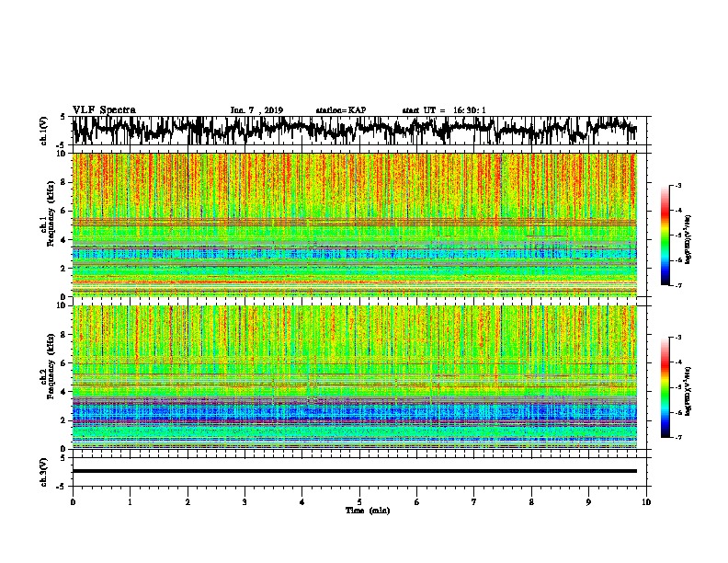Viewport: 728px width, 563px height.
Task: Click the ch.1 spectrogram panel
Action: pyautogui.click(x=354, y=224)
